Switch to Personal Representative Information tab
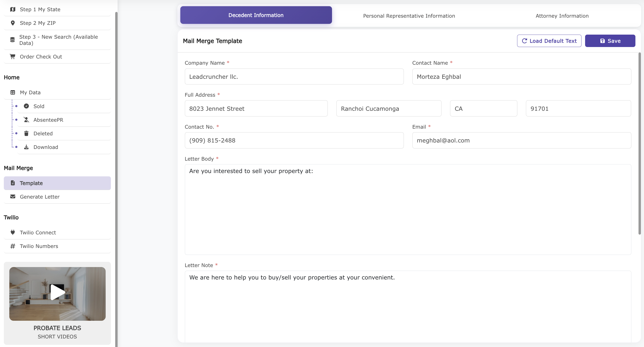This screenshot has height=347, width=644. click(x=409, y=16)
